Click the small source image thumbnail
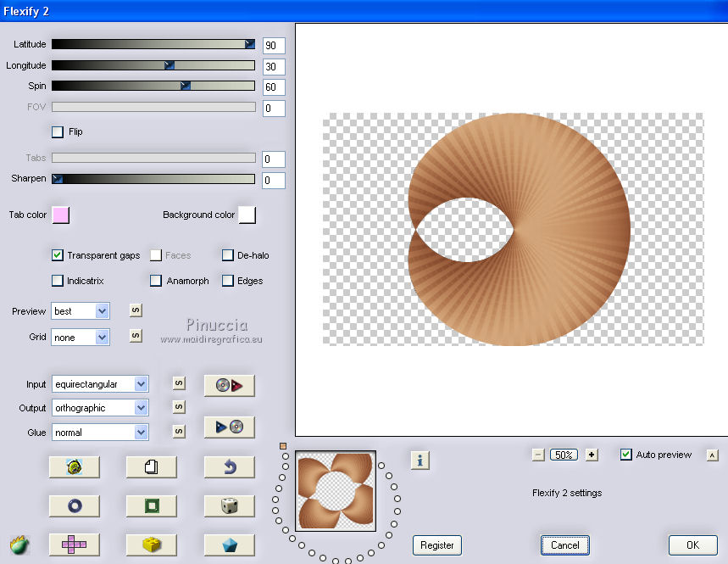Viewport: 728px width, 564px height. (336, 492)
